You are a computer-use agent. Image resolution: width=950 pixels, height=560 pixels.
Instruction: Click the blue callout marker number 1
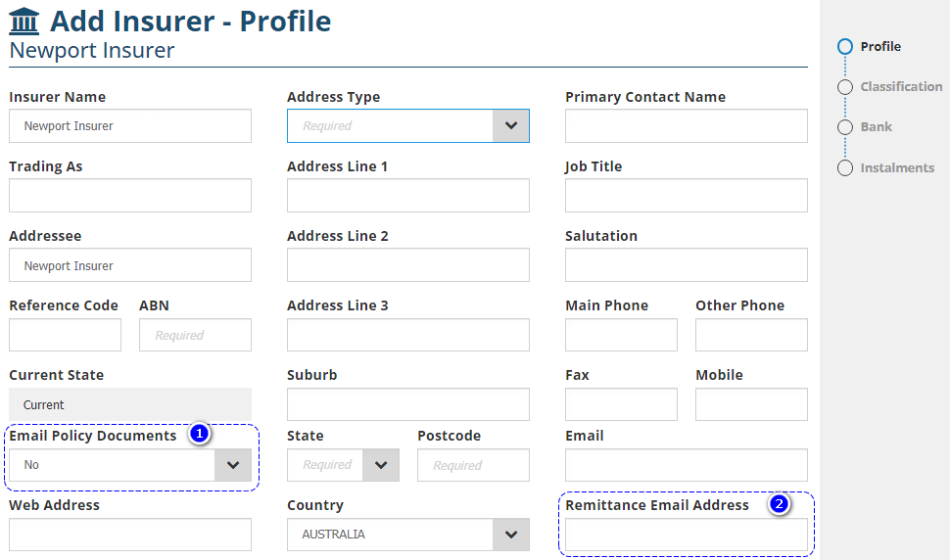coord(200,434)
